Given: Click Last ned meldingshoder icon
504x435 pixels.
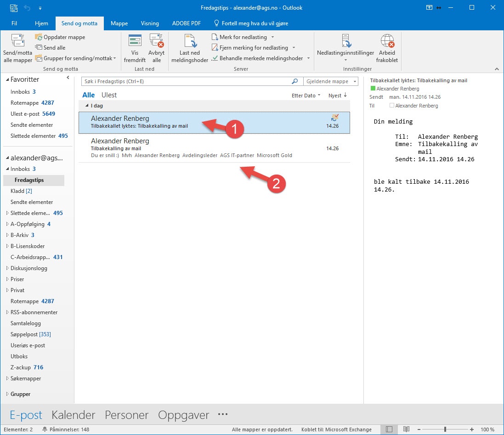Looking at the screenshot, I should point(189,41).
